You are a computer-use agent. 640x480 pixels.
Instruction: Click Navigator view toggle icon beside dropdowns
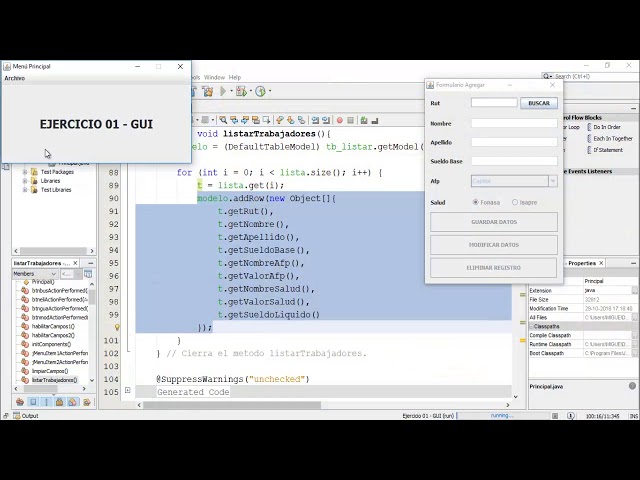pos(88,274)
